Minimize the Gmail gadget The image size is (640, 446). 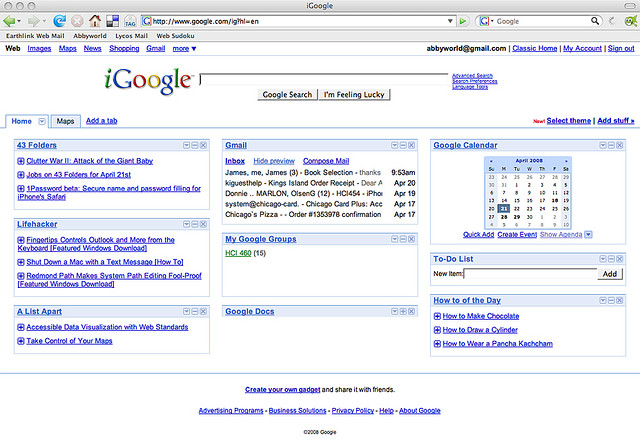pyautogui.click(x=401, y=145)
